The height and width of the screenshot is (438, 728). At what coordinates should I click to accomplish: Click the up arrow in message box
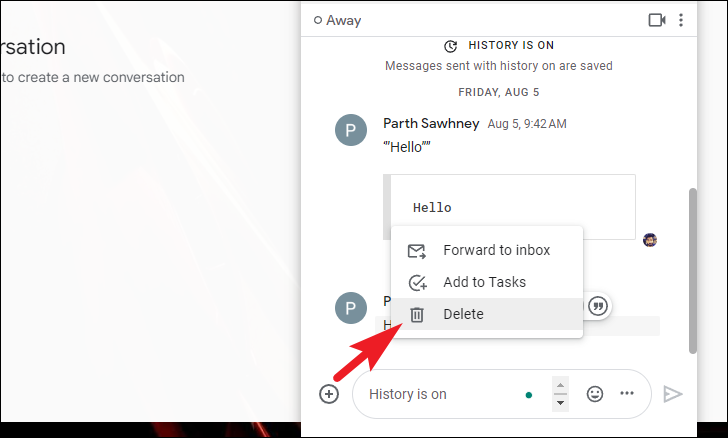point(560,386)
